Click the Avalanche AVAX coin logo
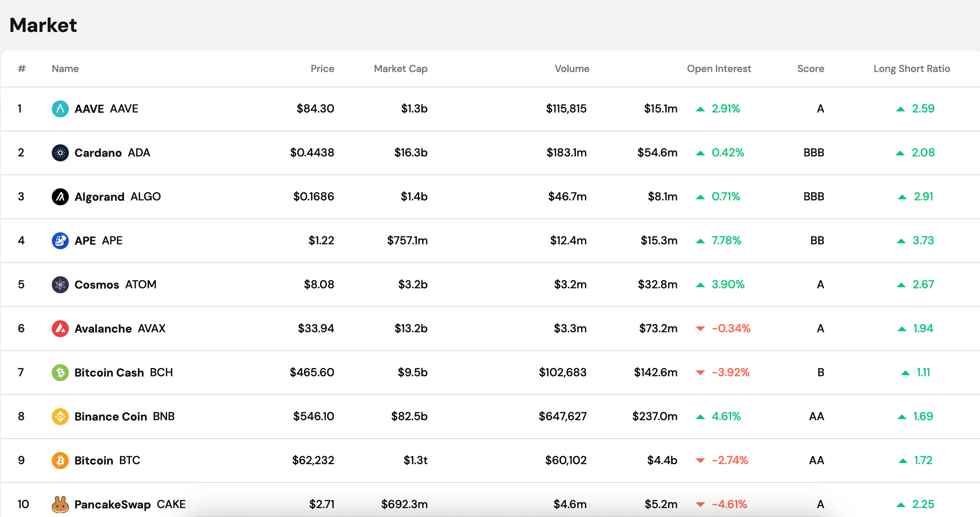 click(60, 329)
